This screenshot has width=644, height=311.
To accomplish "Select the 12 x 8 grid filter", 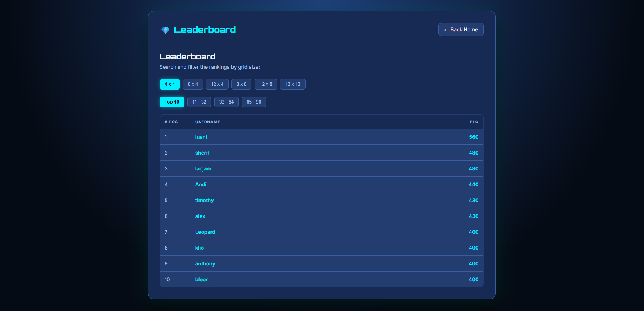I will (266, 84).
